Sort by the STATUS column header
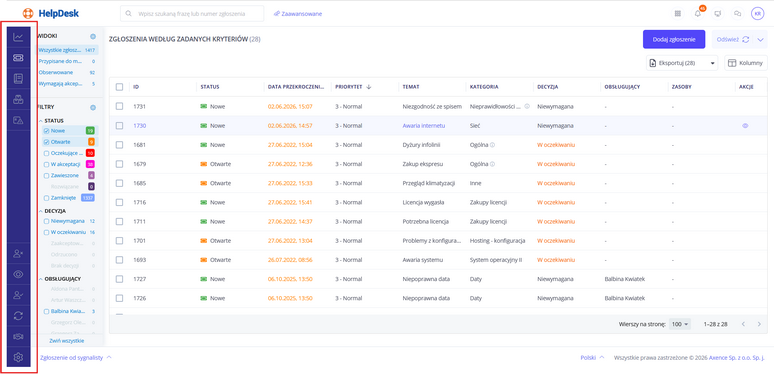The height and width of the screenshot is (374, 774). tap(210, 87)
